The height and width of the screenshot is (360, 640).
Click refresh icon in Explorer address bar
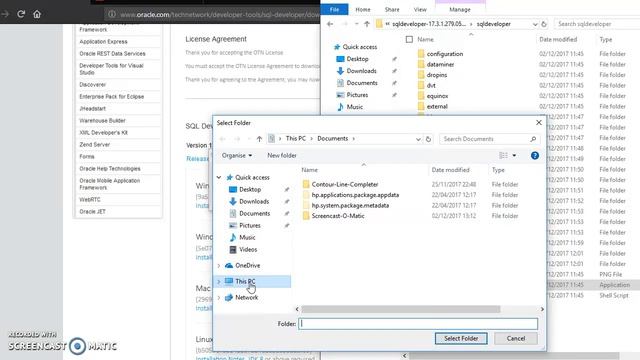pyautogui.click(x=544, y=24)
